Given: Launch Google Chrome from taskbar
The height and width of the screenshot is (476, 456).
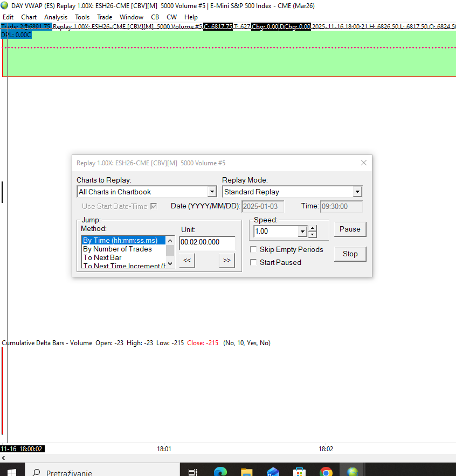Looking at the screenshot, I should point(326,472).
